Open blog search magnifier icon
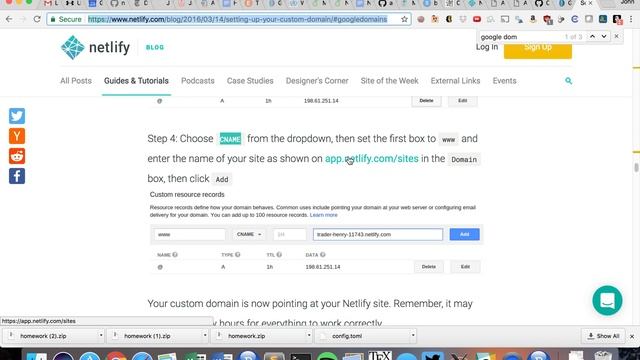The height and width of the screenshot is (360, 640). click(568, 81)
